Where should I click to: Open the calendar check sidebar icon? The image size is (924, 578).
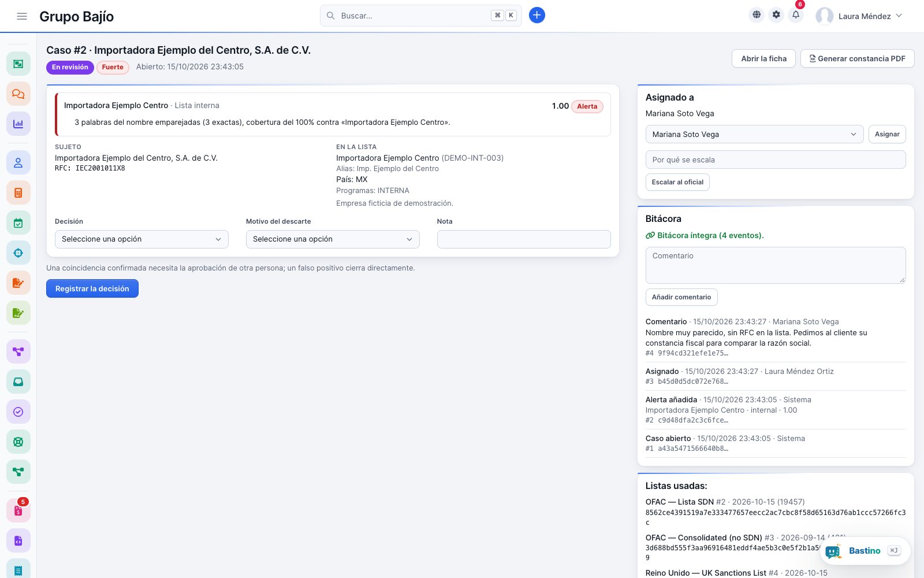18,223
